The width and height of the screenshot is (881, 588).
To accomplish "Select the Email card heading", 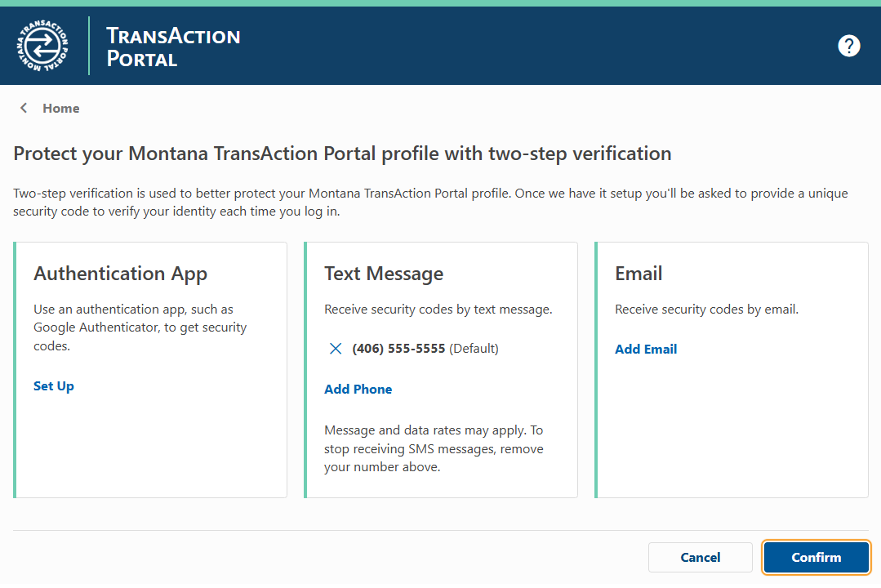I will 639,274.
